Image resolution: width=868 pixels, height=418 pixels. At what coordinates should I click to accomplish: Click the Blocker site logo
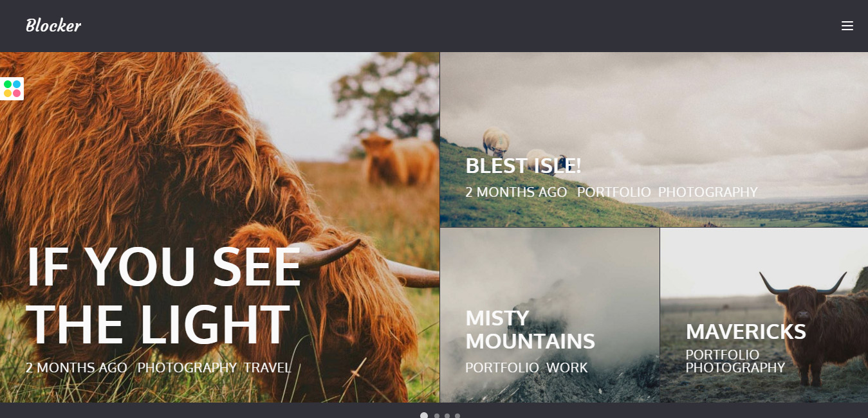53,26
